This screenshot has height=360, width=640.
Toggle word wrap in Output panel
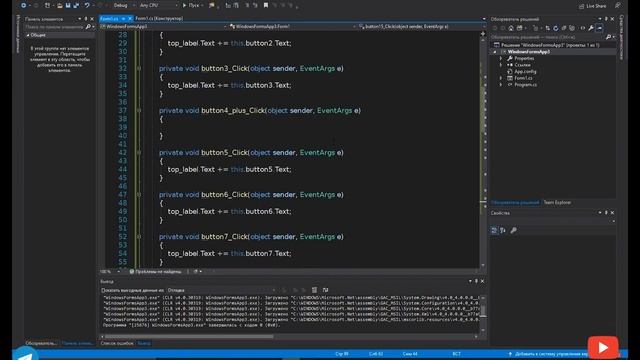pos(325,290)
